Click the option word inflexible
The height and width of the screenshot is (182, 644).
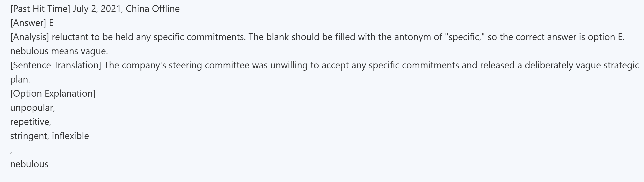pyautogui.click(x=70, y=136)
